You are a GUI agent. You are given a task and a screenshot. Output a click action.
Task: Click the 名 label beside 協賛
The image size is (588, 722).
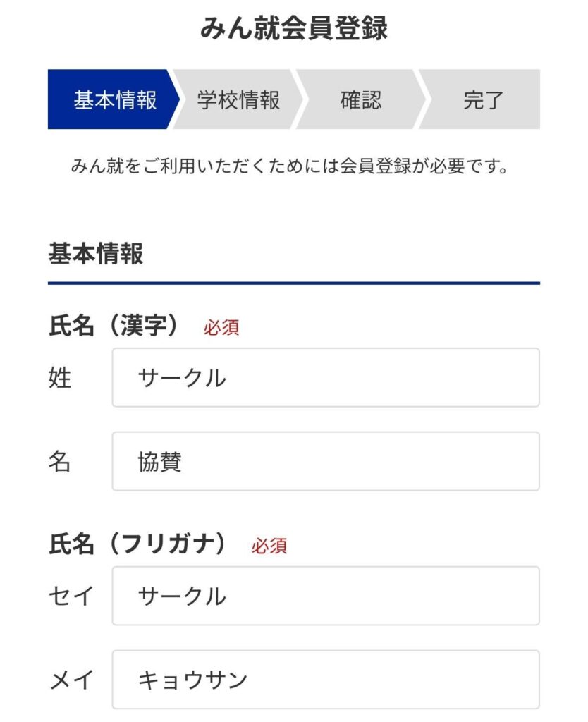pyautogui.click(x=59, y=461)
